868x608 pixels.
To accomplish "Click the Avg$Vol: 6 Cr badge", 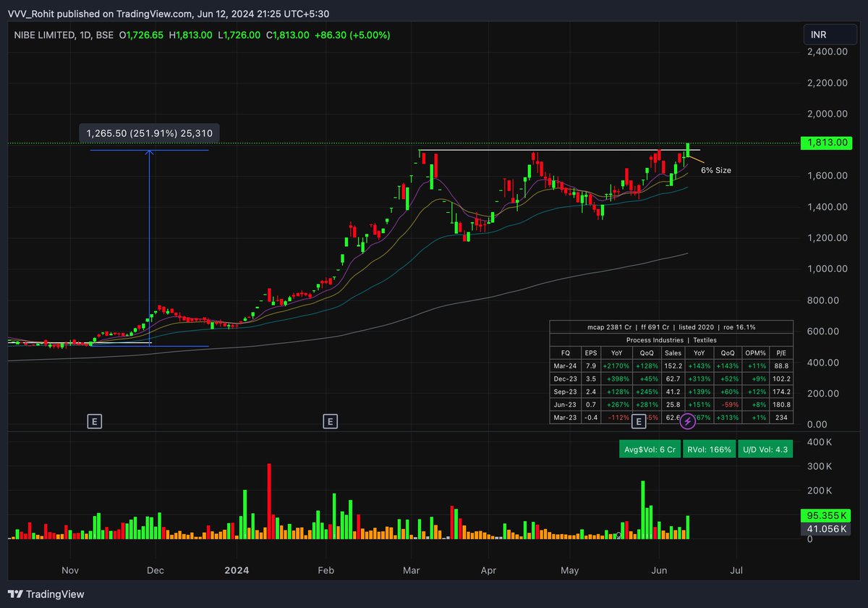I will pos(650,449).
